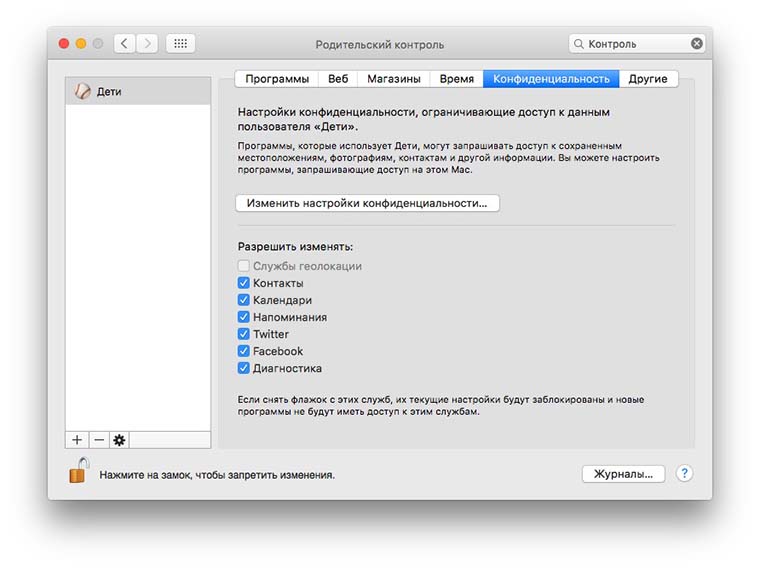Toggle the Службы геолокации checkbox

[x=243, y=266]
